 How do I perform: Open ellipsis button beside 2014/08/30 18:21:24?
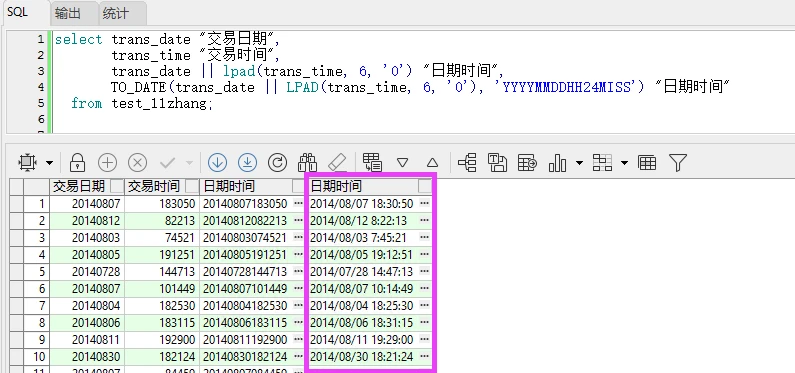[425, 356]
